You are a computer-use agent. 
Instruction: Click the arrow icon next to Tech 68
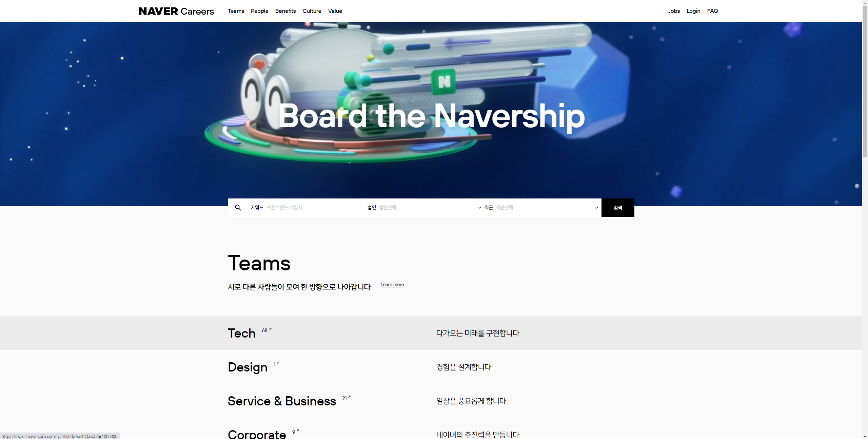(270, 329)
